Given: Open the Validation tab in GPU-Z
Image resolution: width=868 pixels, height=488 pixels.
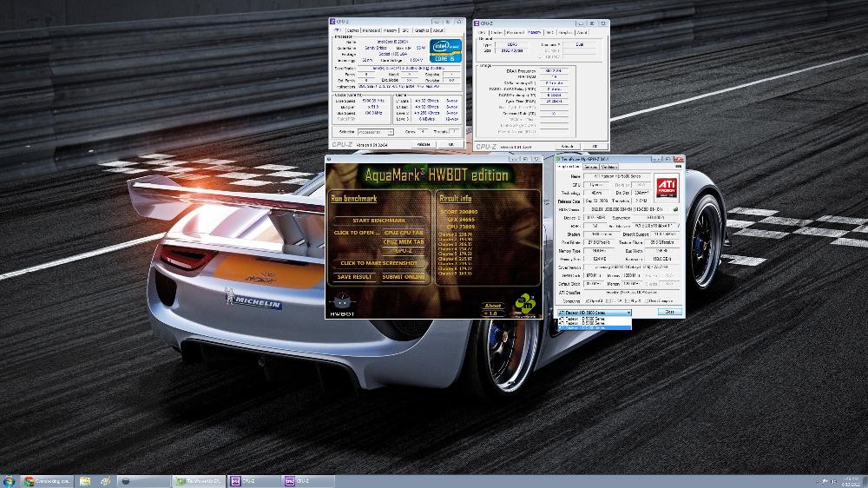Looking at the screenshot, I should (x=609, y=167).
